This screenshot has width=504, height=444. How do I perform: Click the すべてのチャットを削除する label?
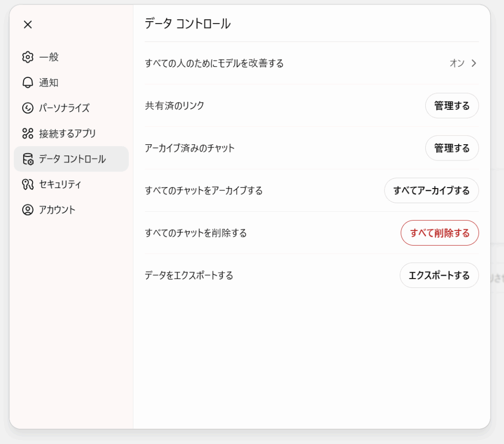coord(196,233)
